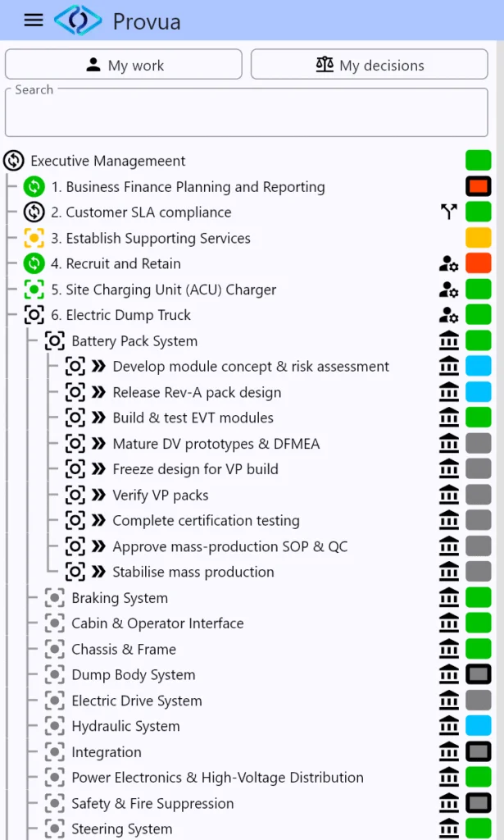
Task: Click the user-gear icon beside Electric Dump Truck
Action: point(449,315)
